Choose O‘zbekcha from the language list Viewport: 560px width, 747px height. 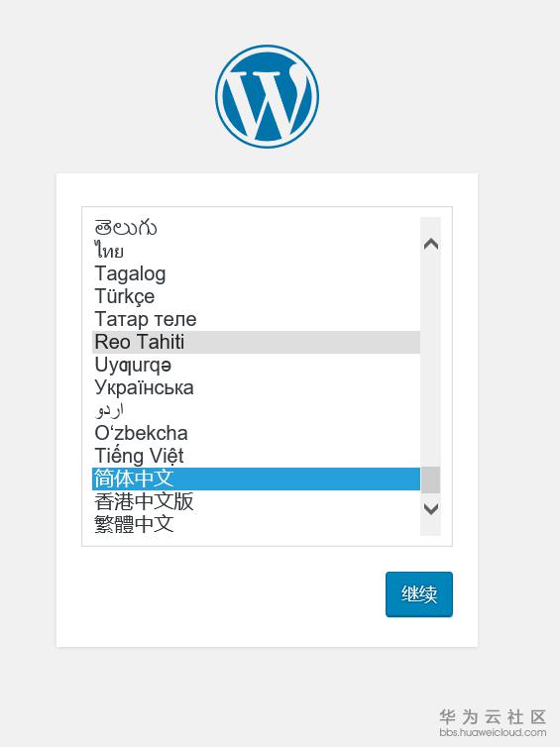(x=256, y=433)
